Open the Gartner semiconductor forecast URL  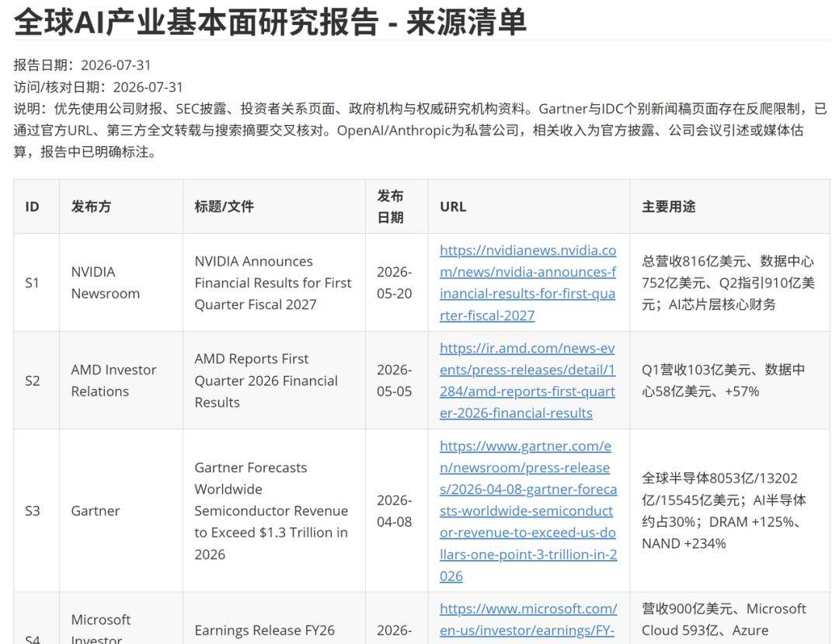[x=529, y=511]
